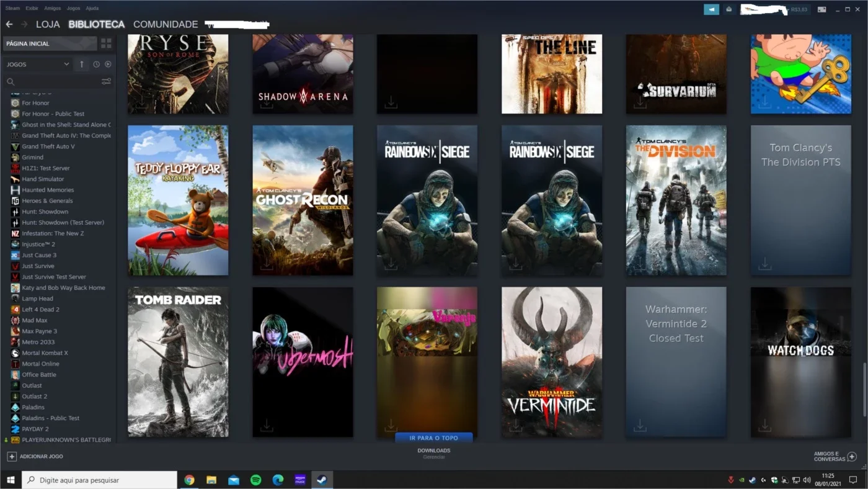Open the Tomb Raider game cover

(x=178, y=362)
